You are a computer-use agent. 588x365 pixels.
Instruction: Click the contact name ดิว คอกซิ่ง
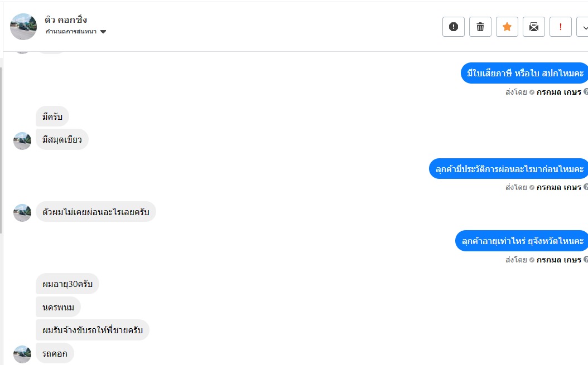66,20
